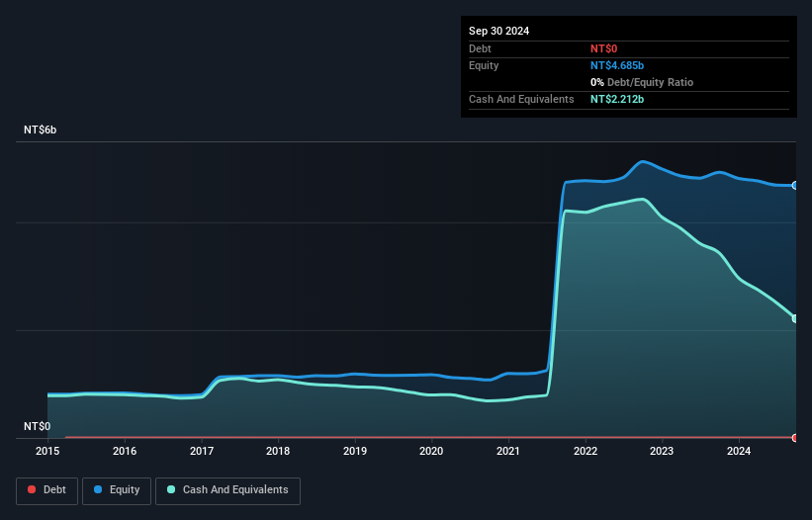Click the 2020 axis label
Screen dimensions: 812x520
click(431, 451)
